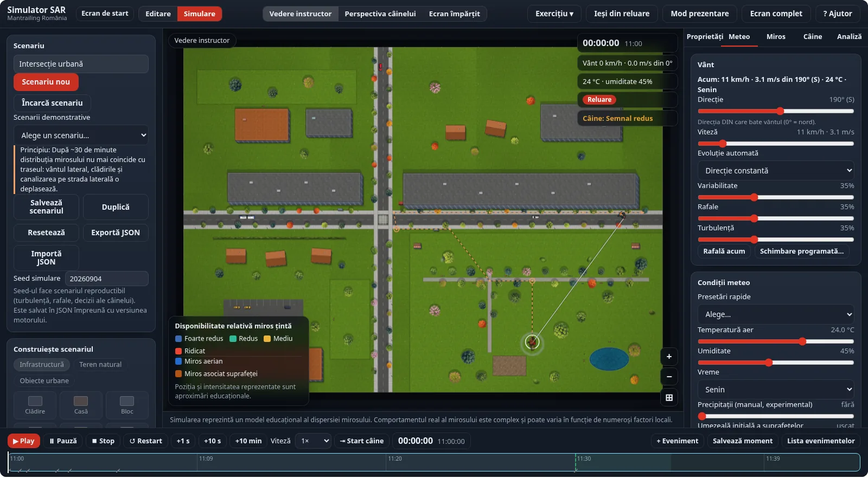Choose the Obiecte urbane category
Image resolution: width=868 pixels, height=478 pixels.
pos(44,381)
